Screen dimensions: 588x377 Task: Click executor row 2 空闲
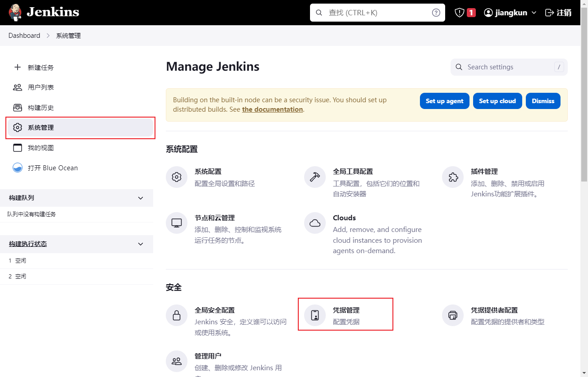pyautogui.click(x=77, y=276)
